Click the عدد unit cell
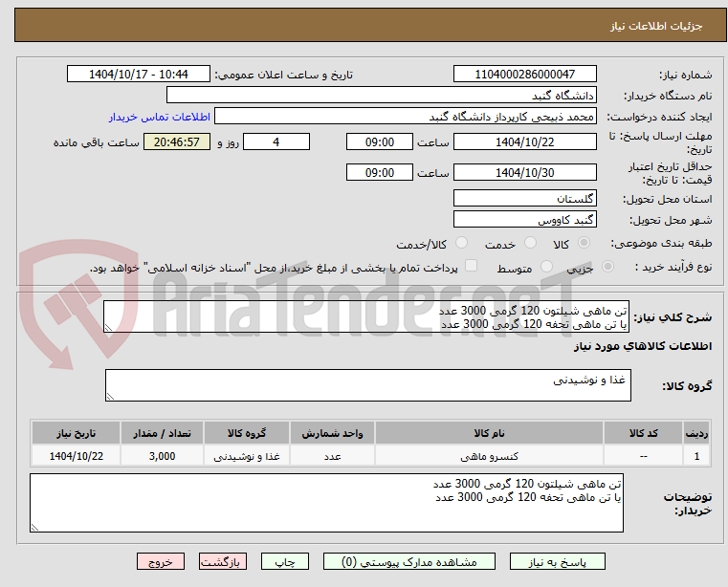Viewport: 728px width, 587px height. pos(332,456)
